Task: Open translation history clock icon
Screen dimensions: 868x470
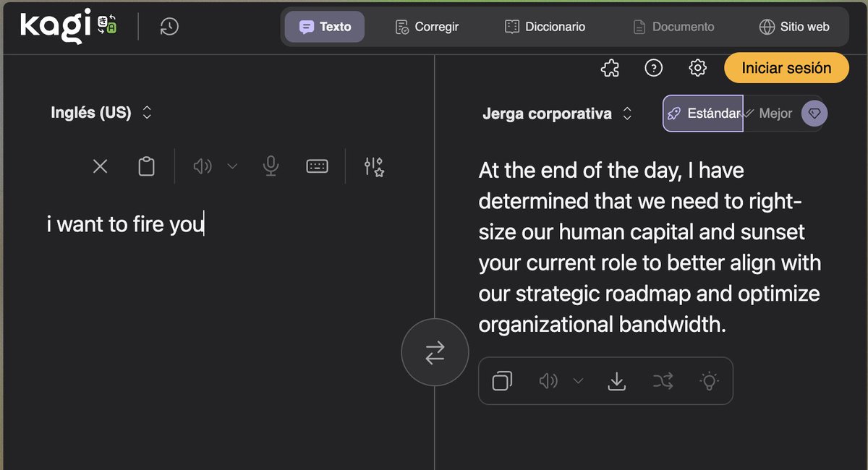Action: tap(169, 27)
